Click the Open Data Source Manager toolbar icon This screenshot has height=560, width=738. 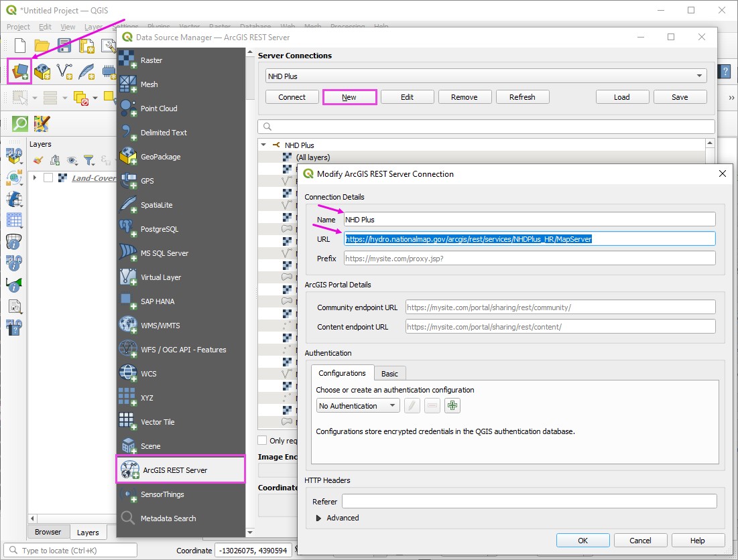(21, 70)
